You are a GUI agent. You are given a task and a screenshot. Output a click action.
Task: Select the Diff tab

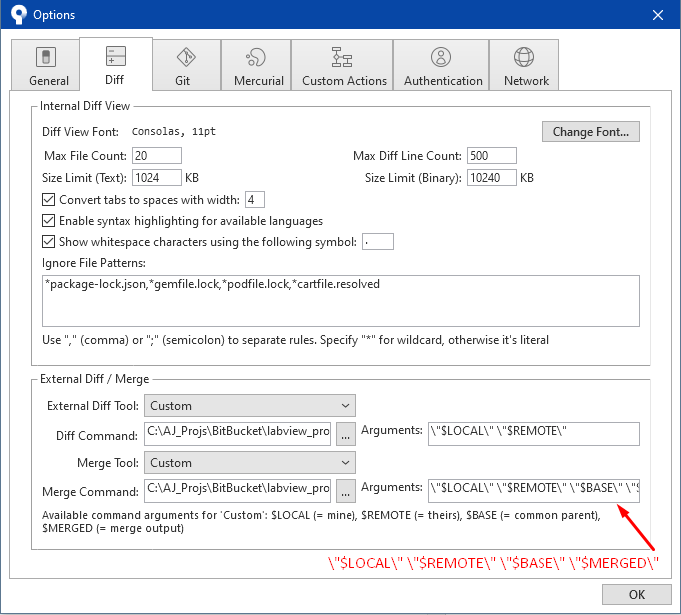click(115, 66)
